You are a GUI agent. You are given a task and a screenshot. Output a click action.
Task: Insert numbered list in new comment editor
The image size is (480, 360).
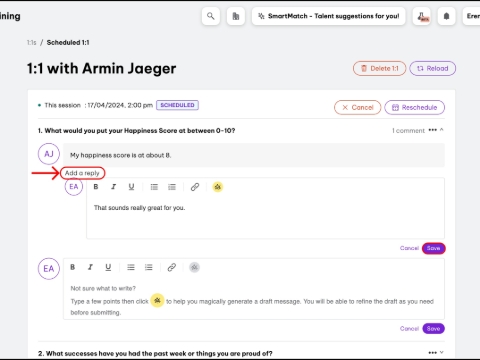tap(149, 267)
